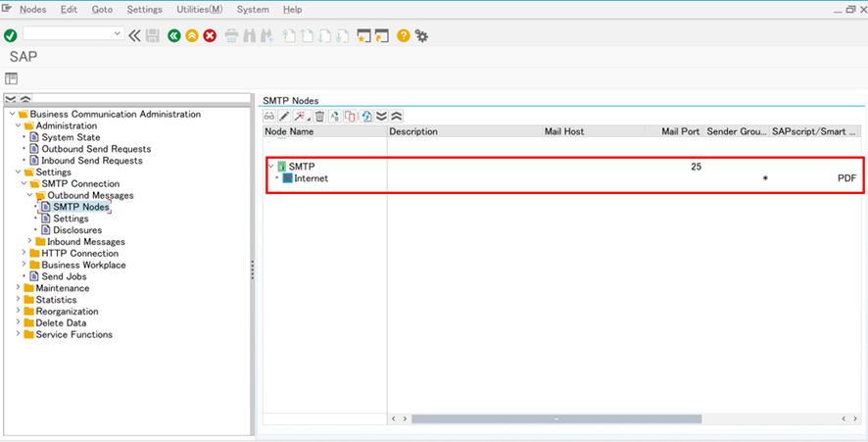Click the pencil Change icon in SMTP Nodes toolbar
This screenshot has height=442, width=868.
tap(284, 116)
